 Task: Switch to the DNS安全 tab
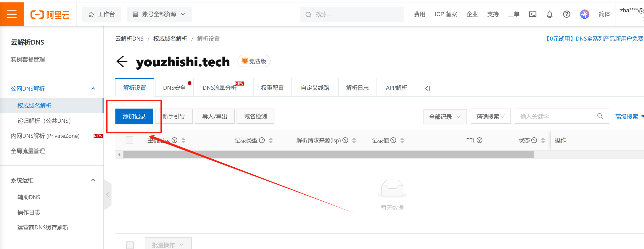174,88
